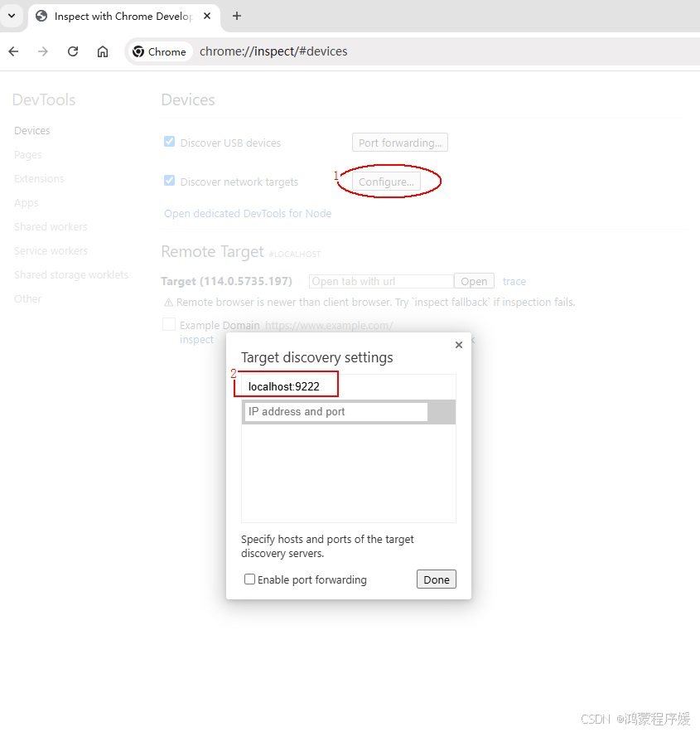Viewport: 700px width, 732px height.
Task: Open dedicated DevTools for Node link
Action: click(x=248, y=213)
